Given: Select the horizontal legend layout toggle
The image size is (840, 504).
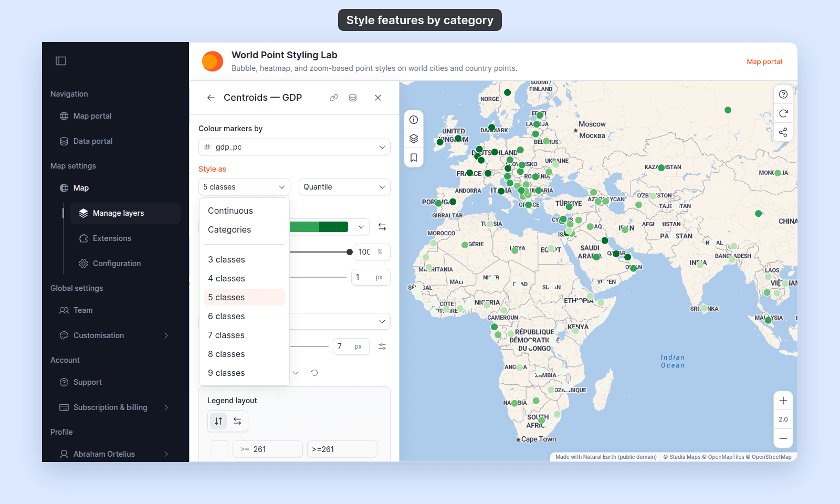Looking at the screenshot, I should coord(237,421).
